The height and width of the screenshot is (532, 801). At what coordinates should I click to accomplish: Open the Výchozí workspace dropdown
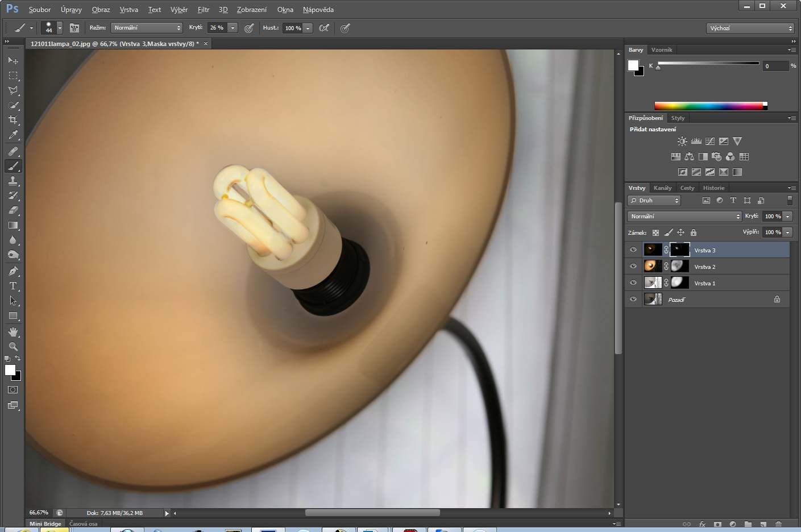(750, 28)
